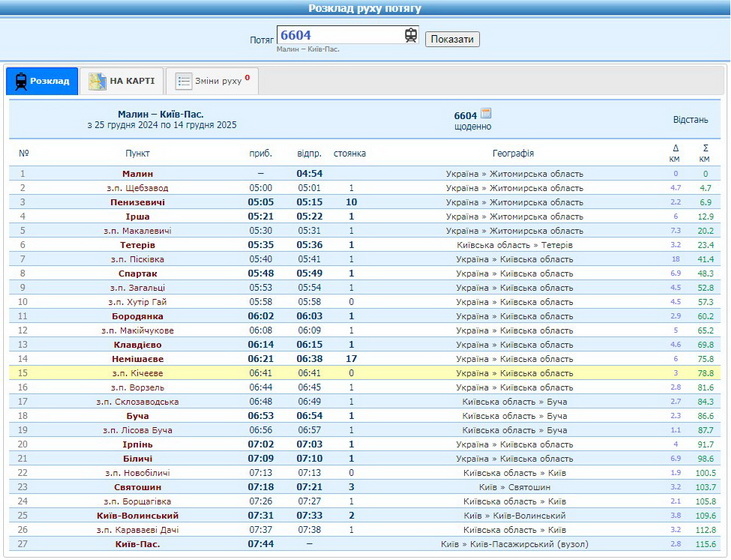Open the Немішаєве station link
This screenshot has height=560, width=731.
pos(138,358)
